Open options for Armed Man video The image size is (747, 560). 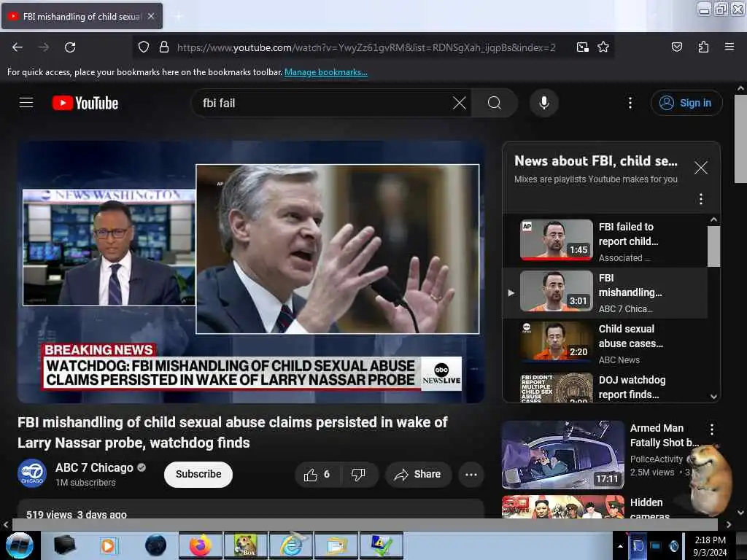[x=712, y=429]
